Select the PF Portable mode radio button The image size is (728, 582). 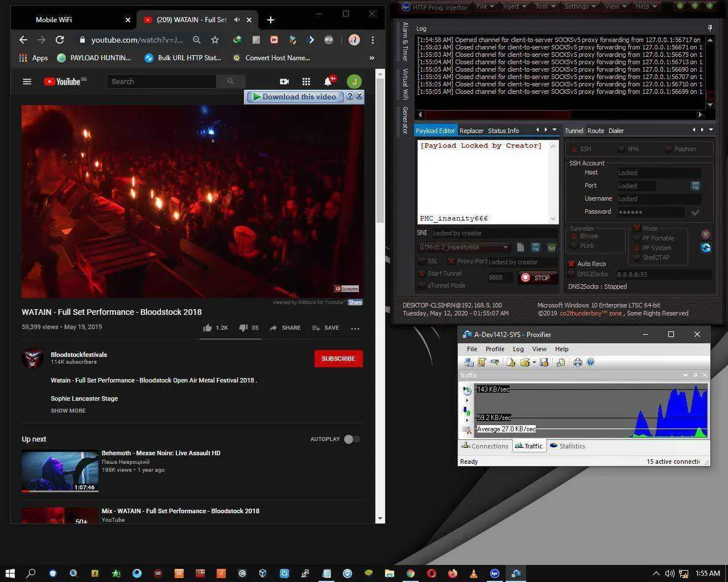[x=637, y=239]
